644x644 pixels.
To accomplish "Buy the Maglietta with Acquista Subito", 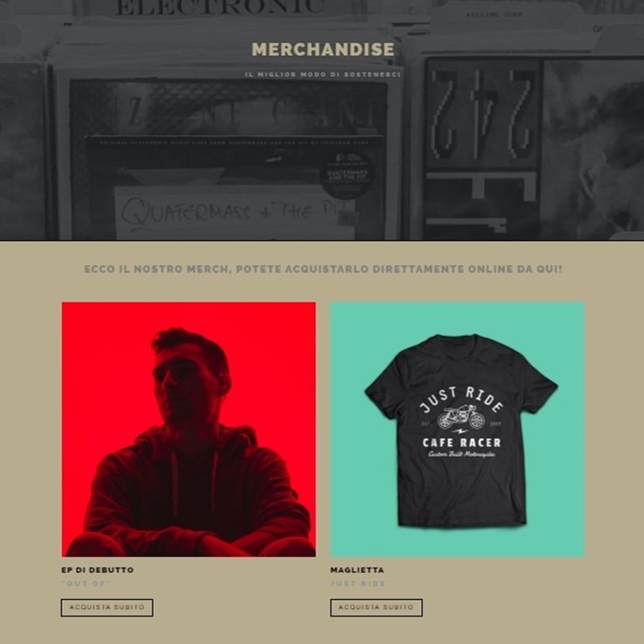I will (x=376, y=607).
